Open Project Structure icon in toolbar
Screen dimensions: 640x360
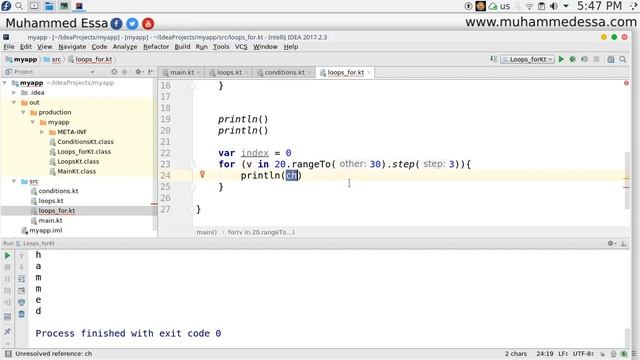(x=611, y=59)
